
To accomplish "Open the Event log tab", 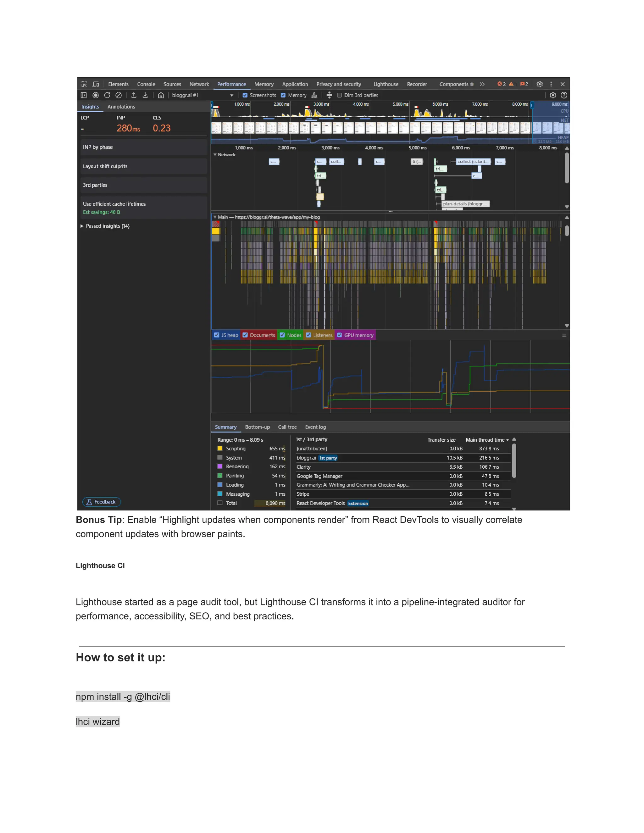I will click(315, 427).
